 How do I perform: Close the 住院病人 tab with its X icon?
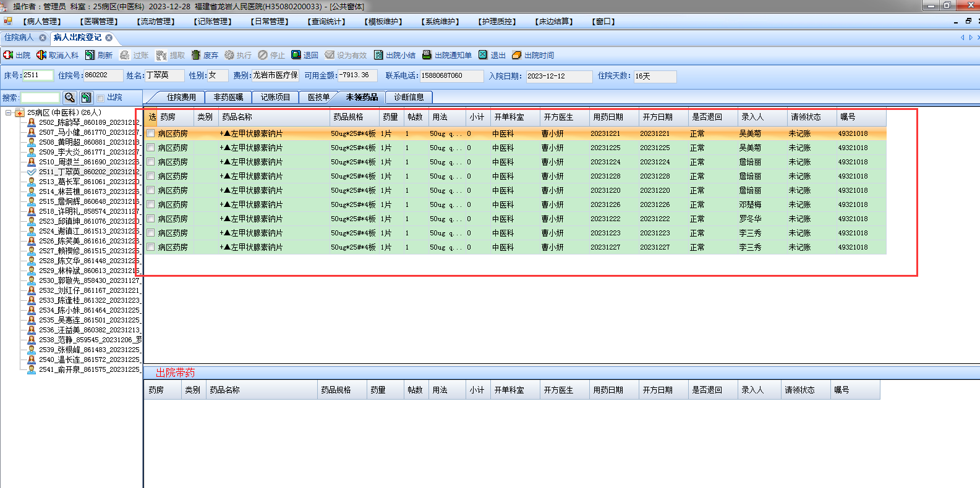click(x=43, y=38)
